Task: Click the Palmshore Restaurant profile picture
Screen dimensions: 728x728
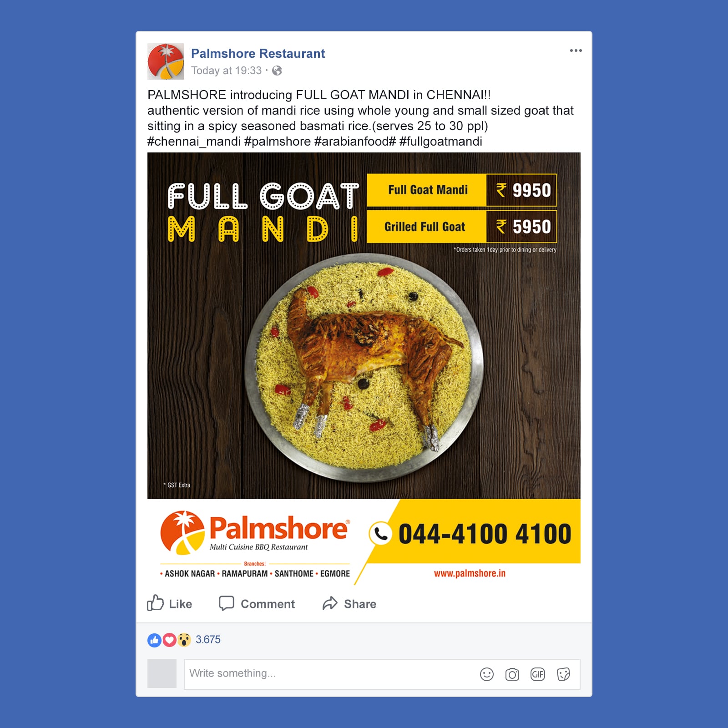Action: (x=166, y=61)
